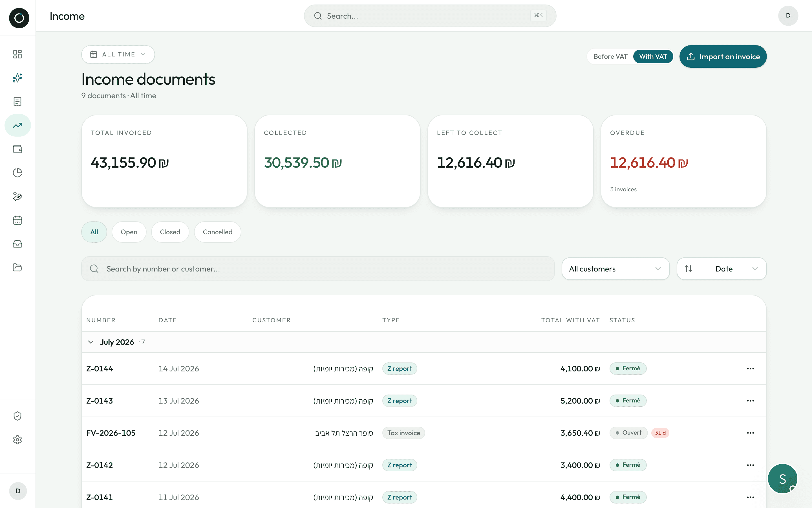The height and width of the screenshot is (508, 812).
Task: Click the Z report badge for Z-0144
Action: pyautogui.click(x=400, y=369)
